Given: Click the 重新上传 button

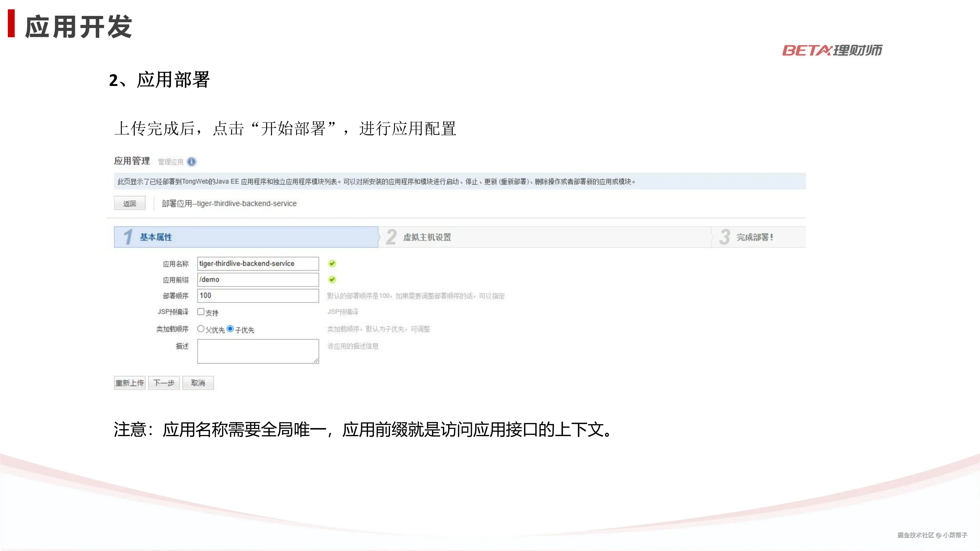Looking at the screenshot, I should tap(130, 383).
